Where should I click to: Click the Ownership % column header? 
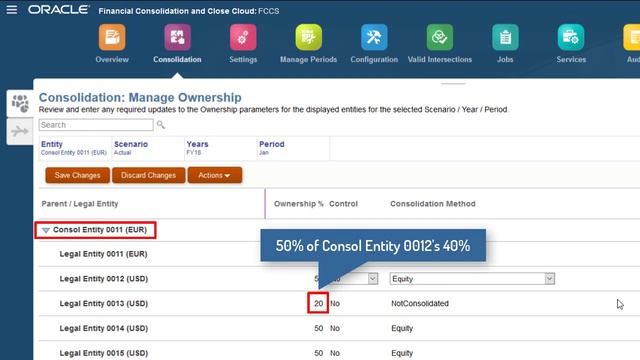(299, 204)
